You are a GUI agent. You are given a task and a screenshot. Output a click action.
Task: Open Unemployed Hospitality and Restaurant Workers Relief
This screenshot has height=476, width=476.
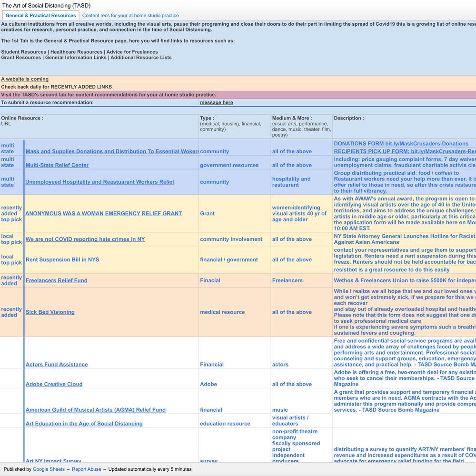pos(99,182)
